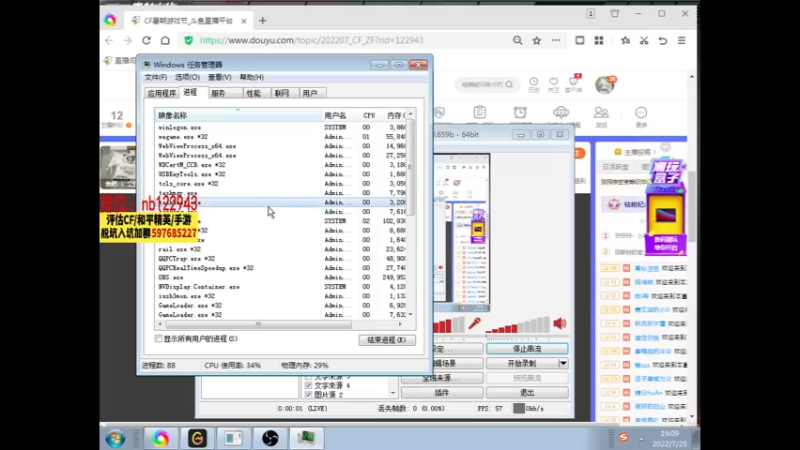The width and height of the screenshot is (800, 450).
Task: Open the OBS taskbar icon
Action: [270, 438]
